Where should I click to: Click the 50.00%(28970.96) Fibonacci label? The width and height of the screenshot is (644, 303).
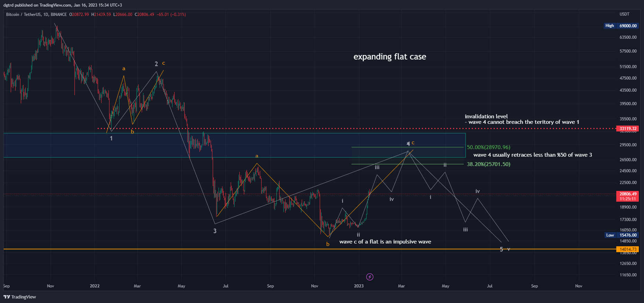tap(488, 147)
